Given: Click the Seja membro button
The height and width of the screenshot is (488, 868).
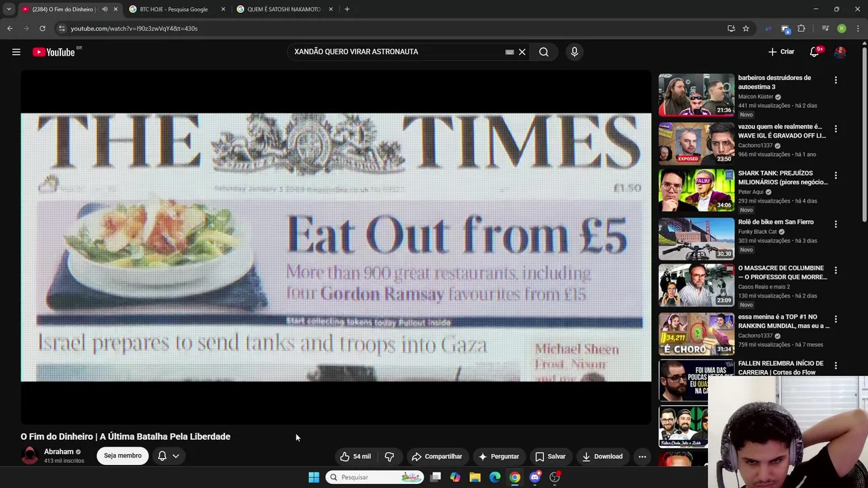Looking at the screenshot, I should coord(123,455).
